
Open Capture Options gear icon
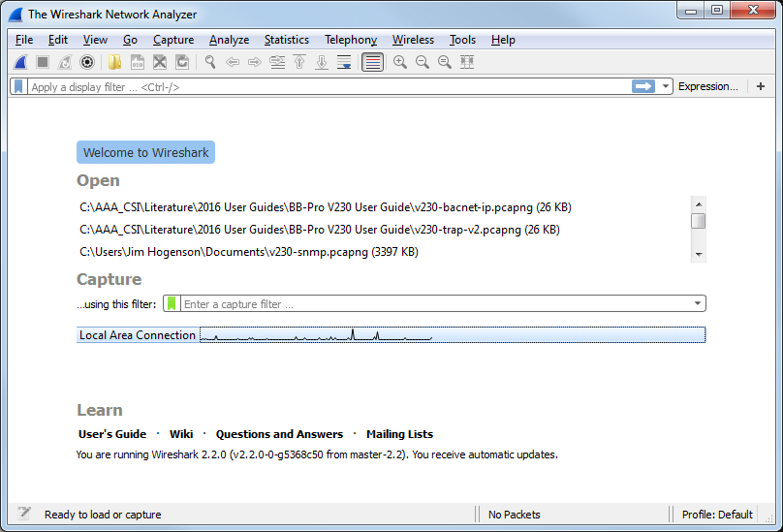click(x=87, y=62)
